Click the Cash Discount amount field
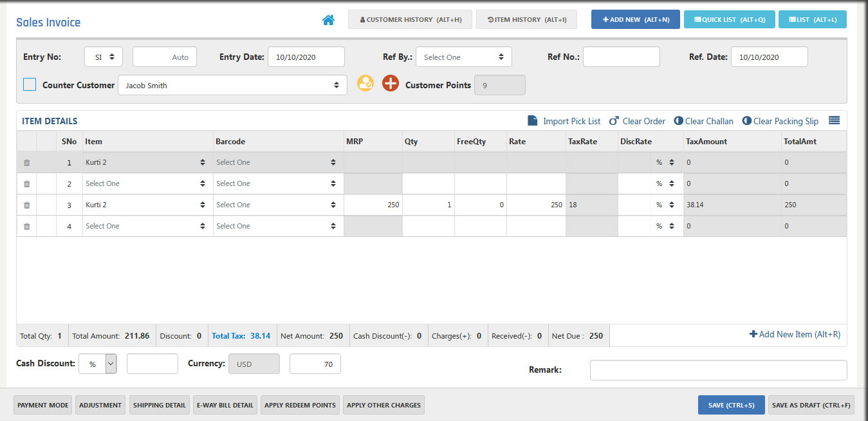Viewport: 868px width, 421px height. 152,364
